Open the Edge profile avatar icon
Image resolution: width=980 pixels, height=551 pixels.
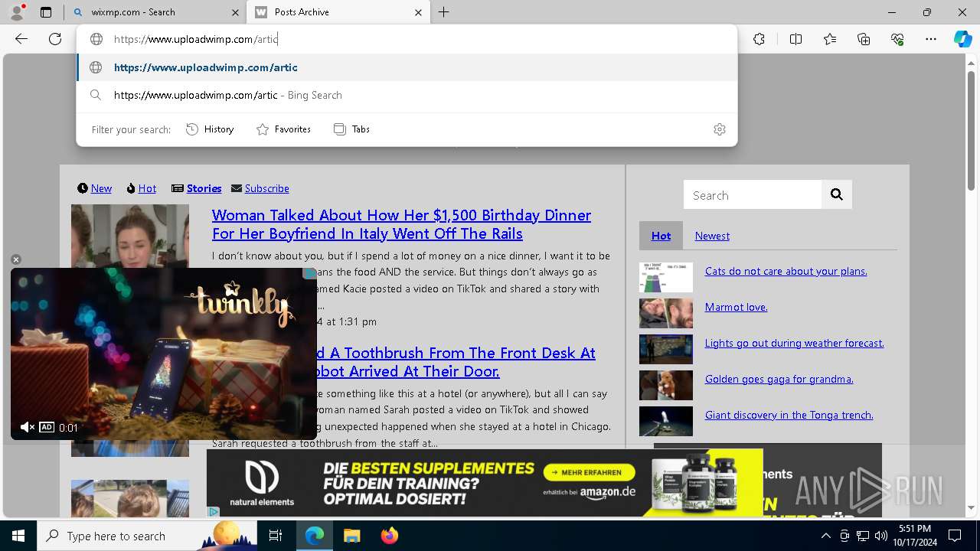(x=17, y=11)
